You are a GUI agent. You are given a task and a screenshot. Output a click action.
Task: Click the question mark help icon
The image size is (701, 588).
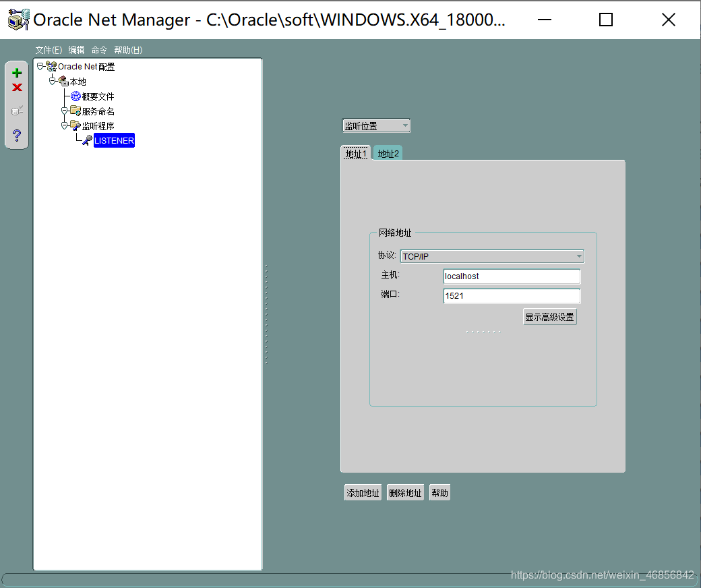17,135
